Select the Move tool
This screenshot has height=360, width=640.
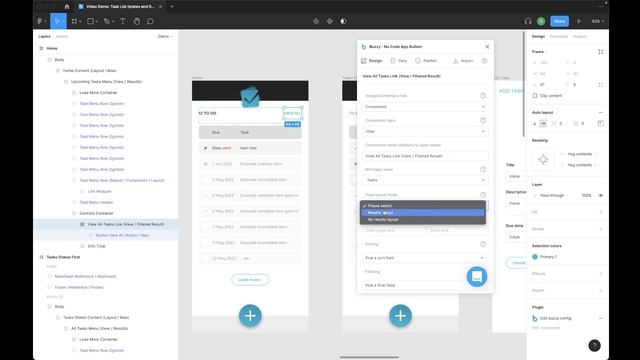pyautogui.click(x=57, y=21)
